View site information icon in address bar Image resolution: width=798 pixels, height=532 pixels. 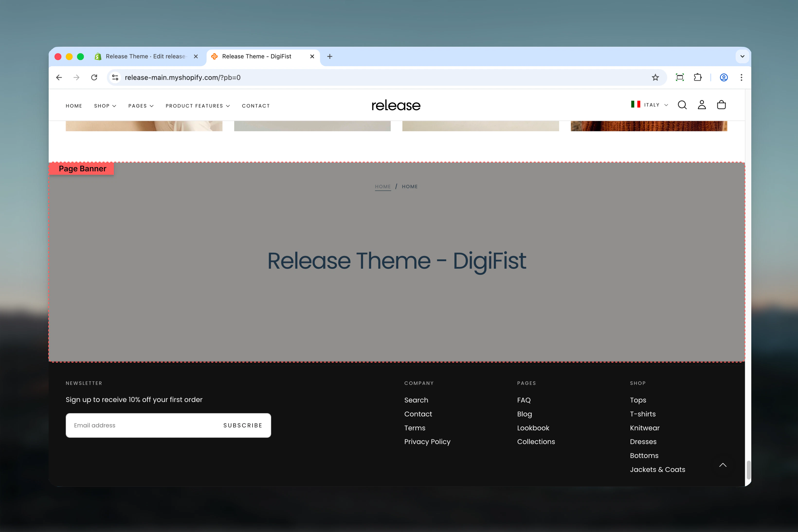point(115,77)
